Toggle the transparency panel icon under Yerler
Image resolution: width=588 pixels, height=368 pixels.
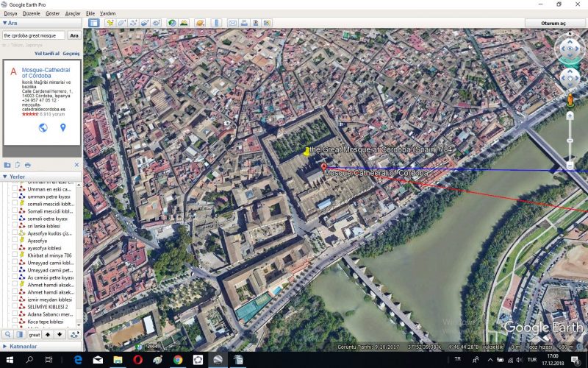point(20,335)
